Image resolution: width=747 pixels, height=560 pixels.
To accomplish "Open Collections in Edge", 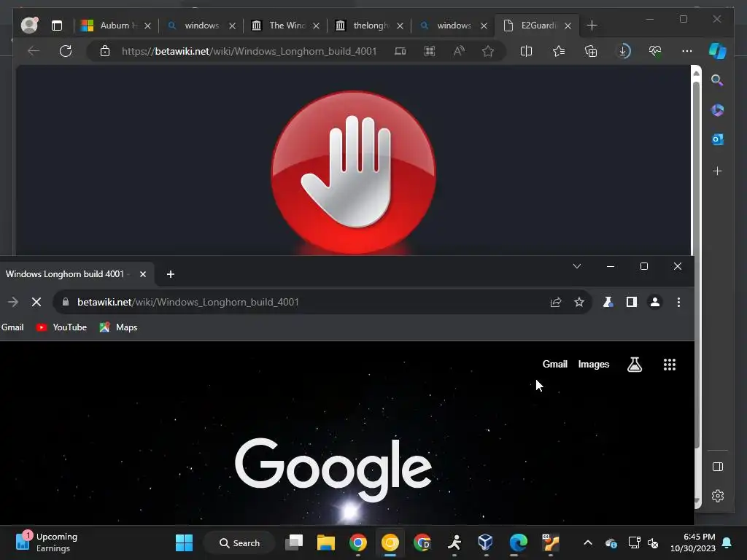I will click(x=591, y=51).
